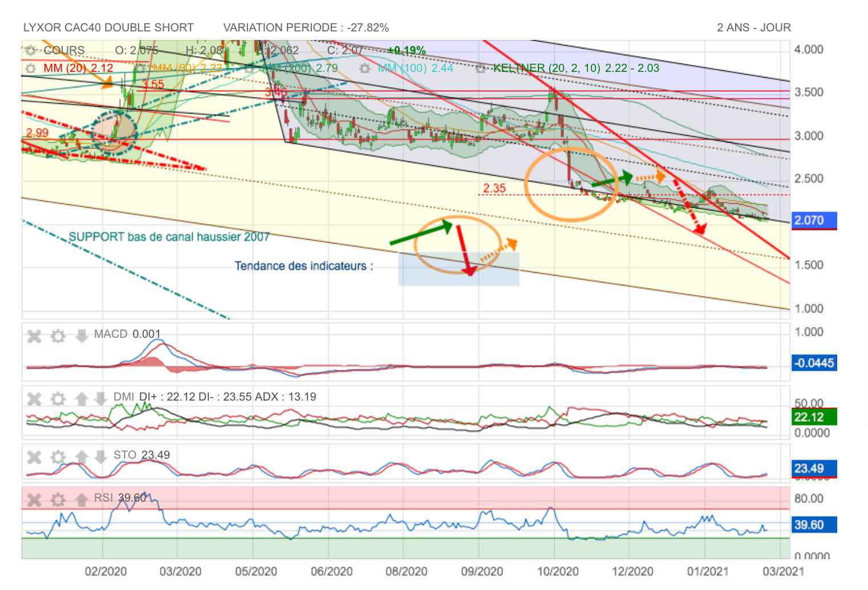The width and height of the screenshot is (868, 590).
Task: Open the DMI indicator settings gear
Action: (58, 398)
